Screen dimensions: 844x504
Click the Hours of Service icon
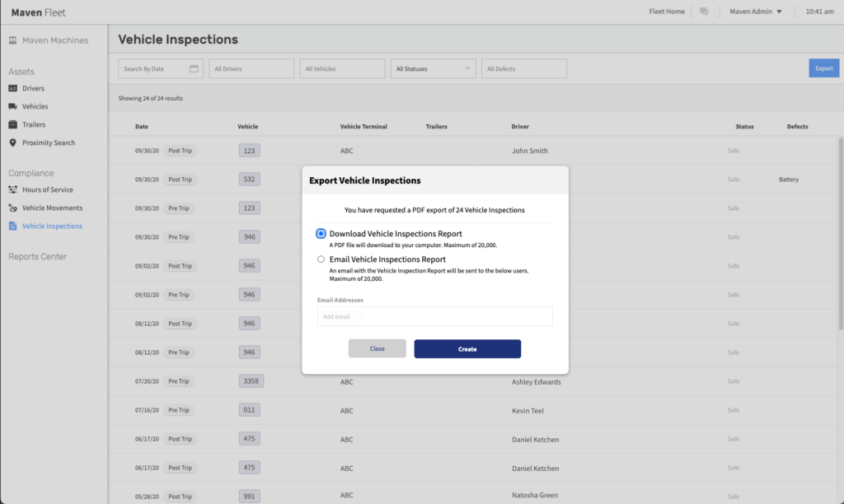[x=13, y=190]
